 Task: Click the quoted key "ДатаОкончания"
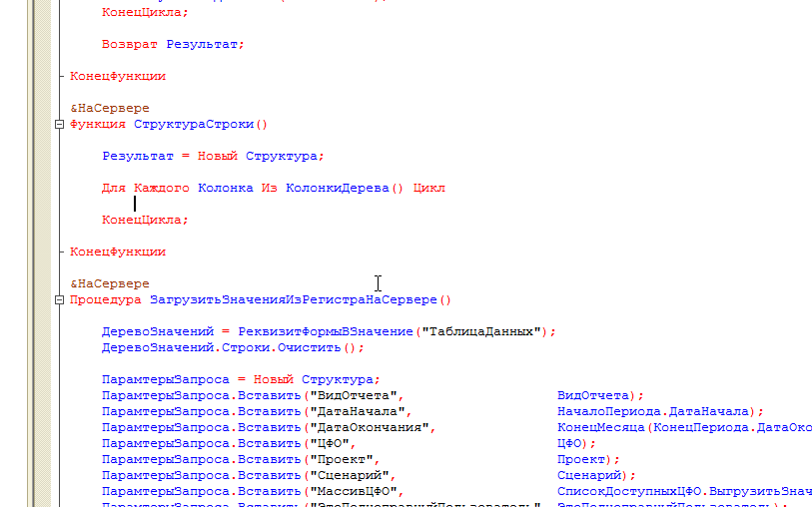370,428
